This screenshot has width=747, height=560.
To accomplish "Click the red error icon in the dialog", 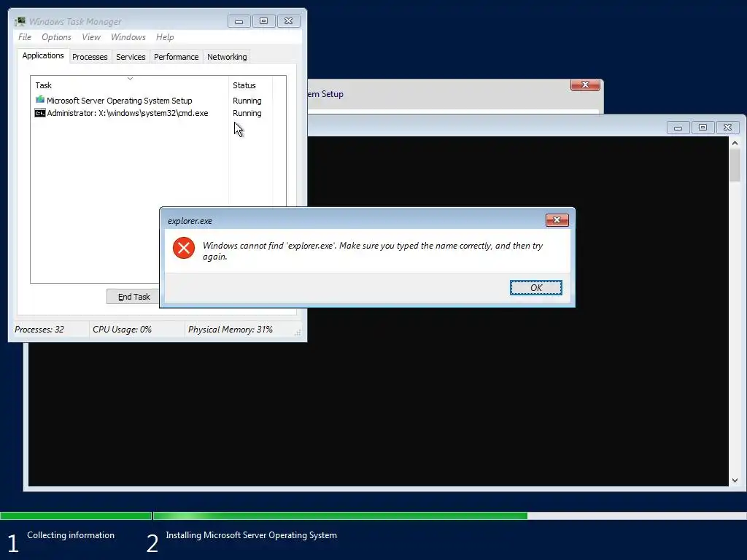I will tap(183, 248).
